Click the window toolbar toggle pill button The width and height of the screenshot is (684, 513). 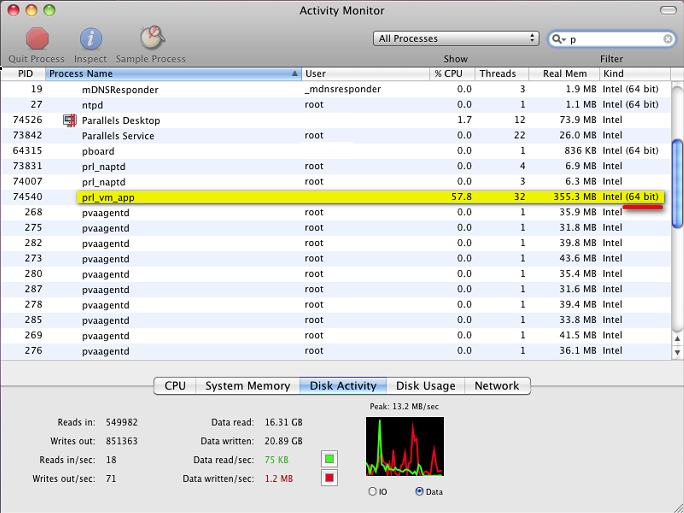668,10
